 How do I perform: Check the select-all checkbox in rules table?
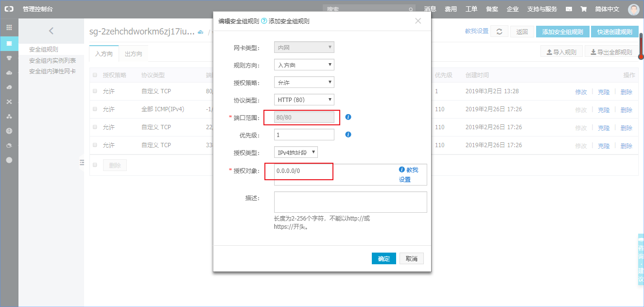point(95,74)
